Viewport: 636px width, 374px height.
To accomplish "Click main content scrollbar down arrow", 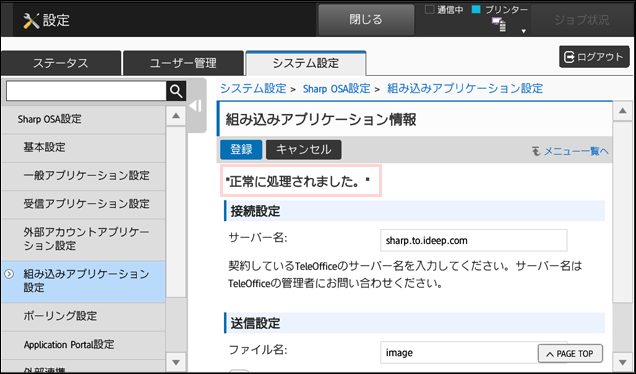I will [x=623, y=362].
